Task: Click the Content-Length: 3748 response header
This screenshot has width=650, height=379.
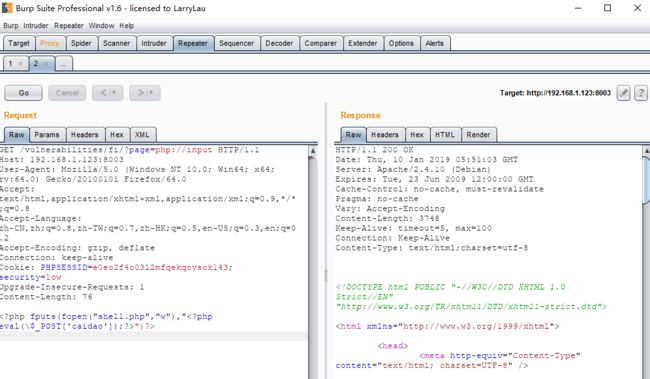Action: click(x=387, y=219)
